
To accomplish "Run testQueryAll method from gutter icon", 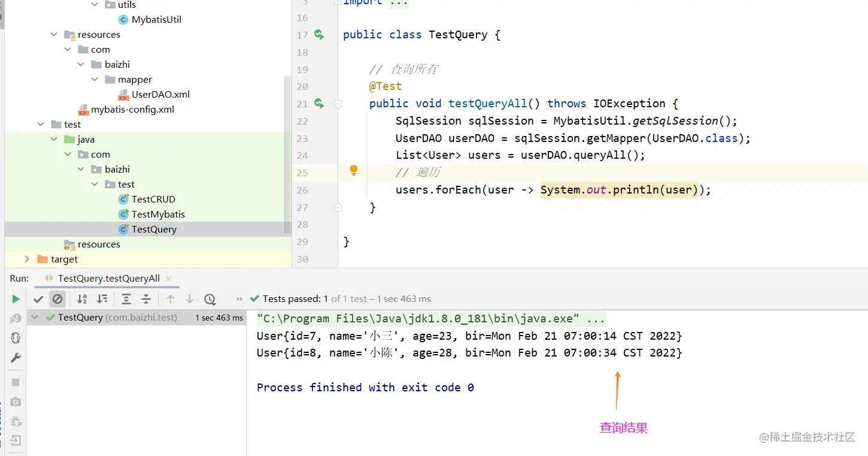I will [x=319, y=104].
